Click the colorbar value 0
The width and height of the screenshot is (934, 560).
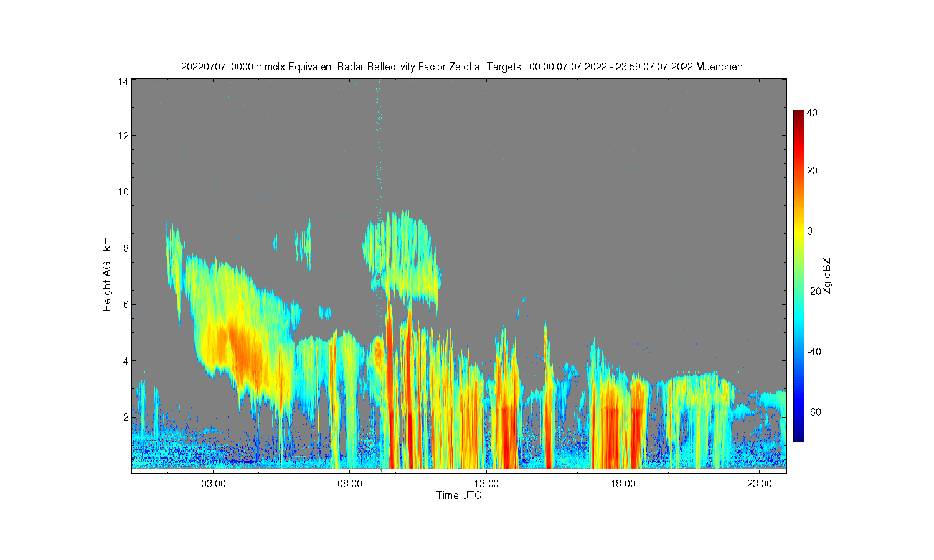(x=809, y=231)
